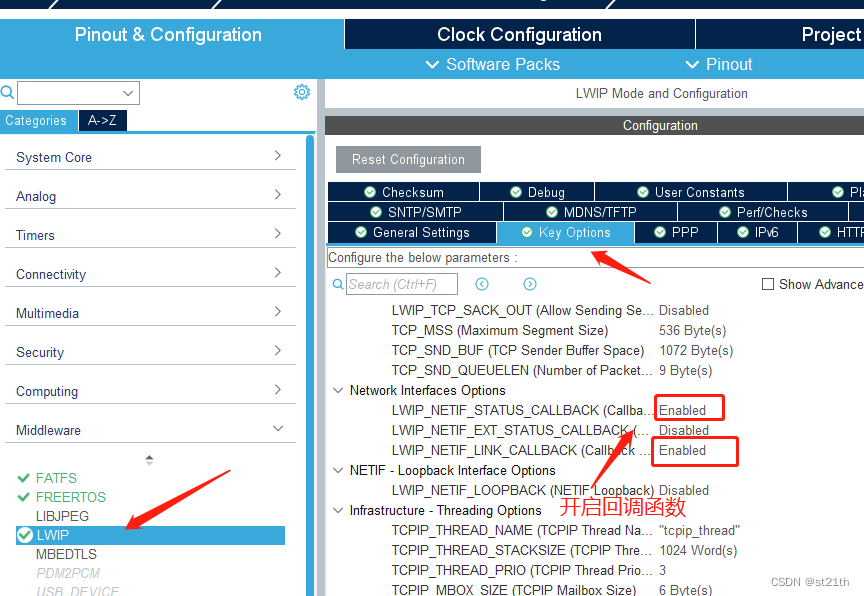The height and width of the screenshot is (596, 864).
Task: Click the scroll-up arrow above the Middleware list
Action: (150, 459)
